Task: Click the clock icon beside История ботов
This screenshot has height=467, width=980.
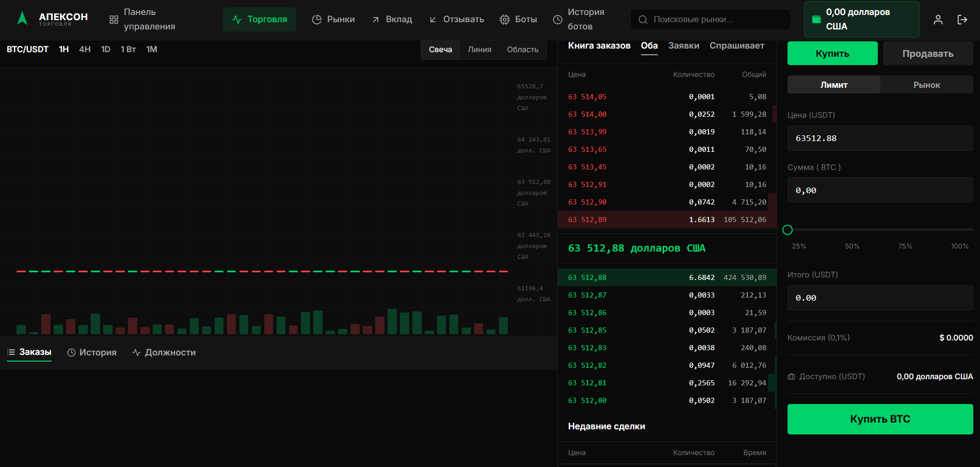Action: pos(558,20)
